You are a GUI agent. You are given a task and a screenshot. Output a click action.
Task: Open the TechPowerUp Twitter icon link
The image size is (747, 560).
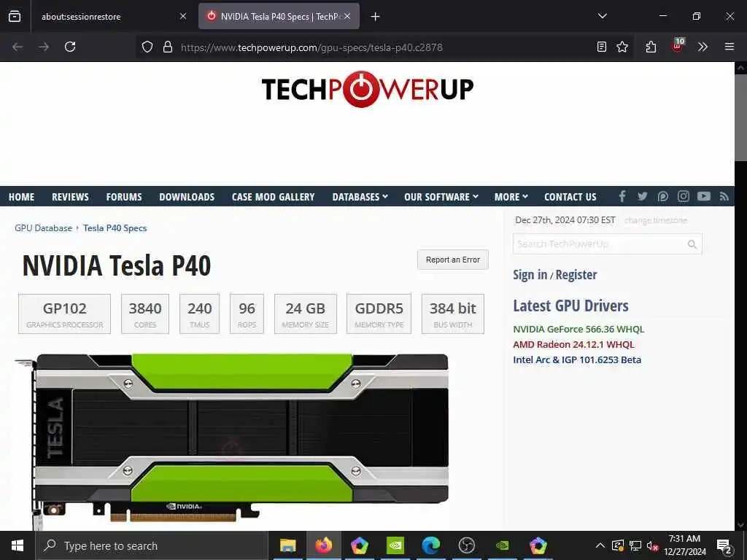tap(642, 196)
